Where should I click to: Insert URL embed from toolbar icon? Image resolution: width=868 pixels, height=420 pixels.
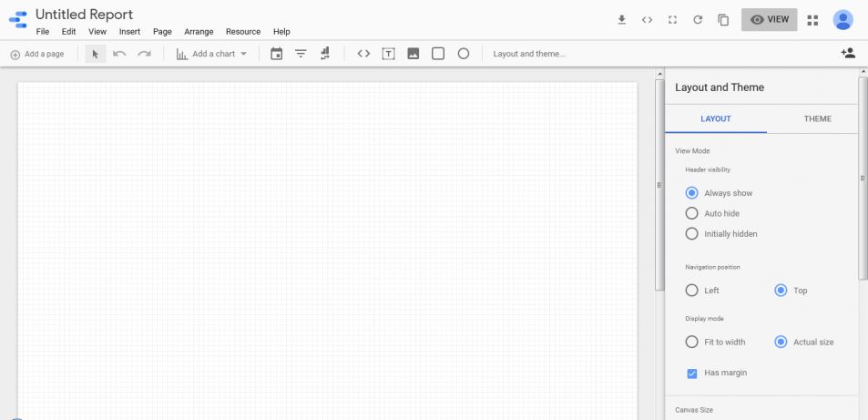pos(363,54)
